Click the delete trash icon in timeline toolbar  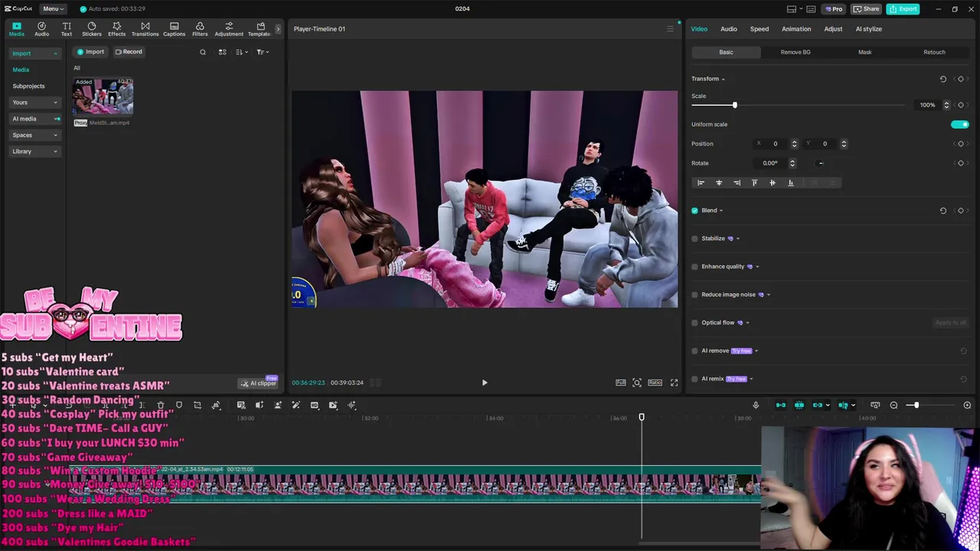click(160, 405)
